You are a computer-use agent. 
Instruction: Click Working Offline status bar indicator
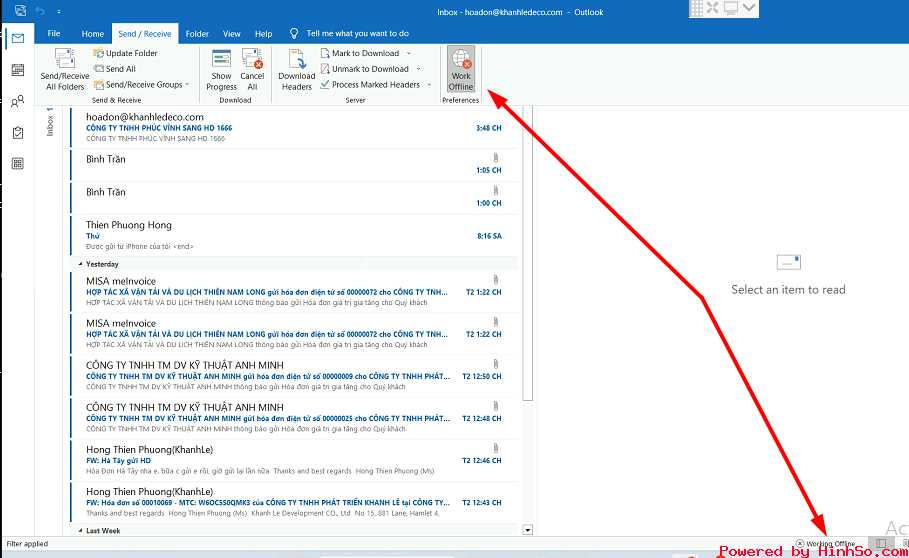826,544
